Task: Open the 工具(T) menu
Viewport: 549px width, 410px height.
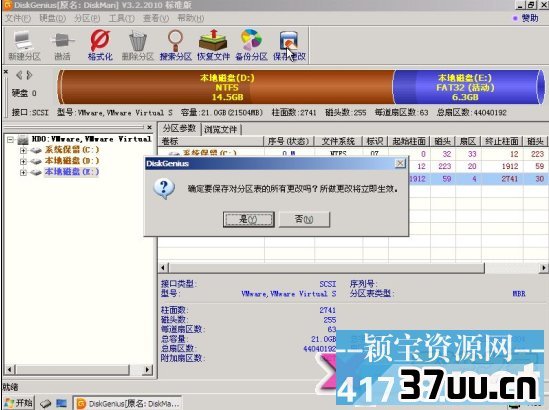Action: (121, 18)
